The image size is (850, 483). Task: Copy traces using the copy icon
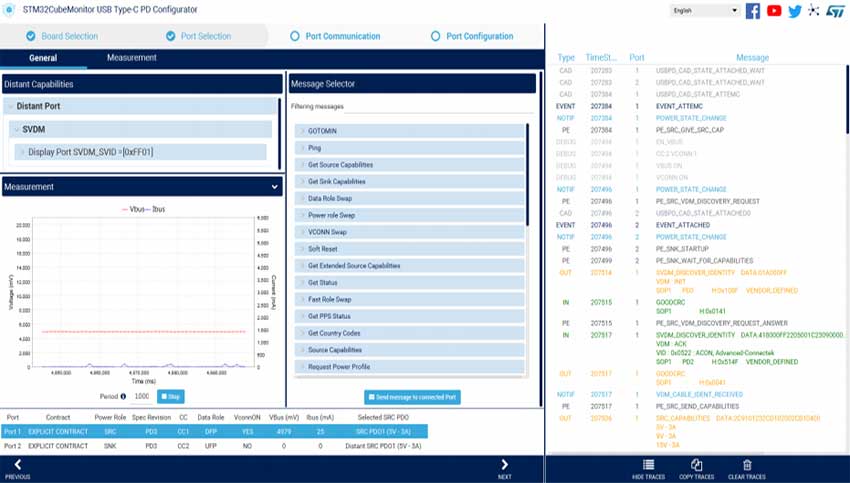[x=697, y=465]
